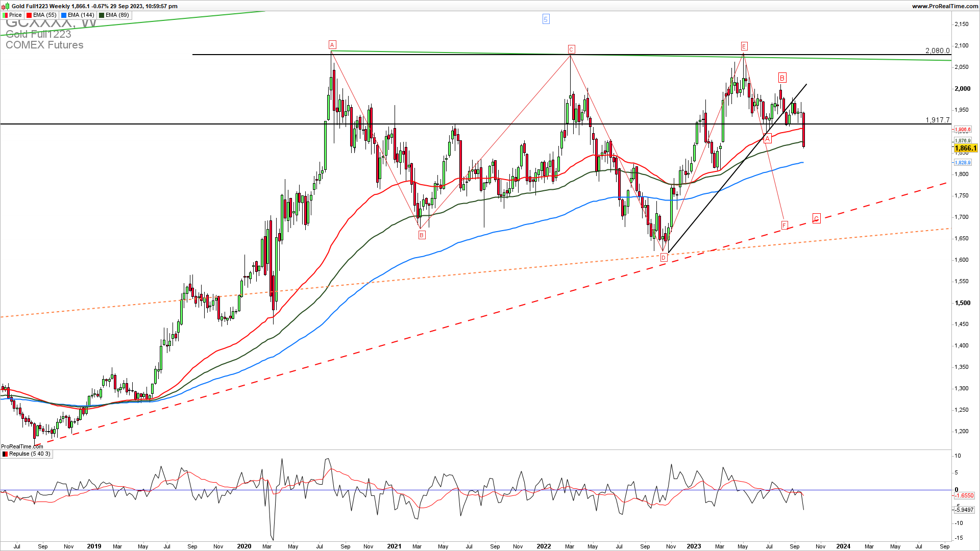Click the 1,500 price axis label
Image resolution: width=980 pixels, height=551 pixels.
tap(963, 303)
